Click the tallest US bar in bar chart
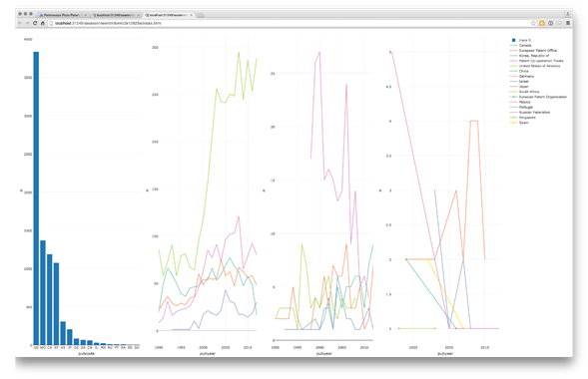Screen dimensions: 588x379 [36, 198]
